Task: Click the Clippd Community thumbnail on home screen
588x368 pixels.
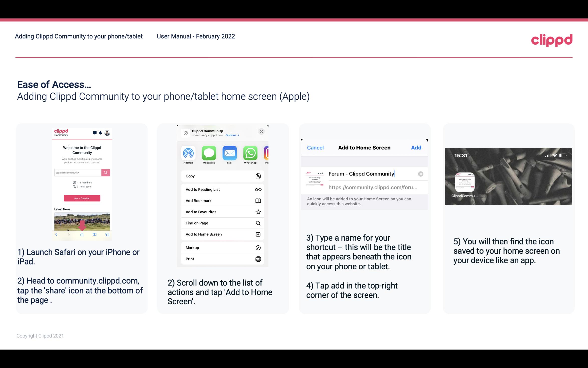Action: point(464,182)
